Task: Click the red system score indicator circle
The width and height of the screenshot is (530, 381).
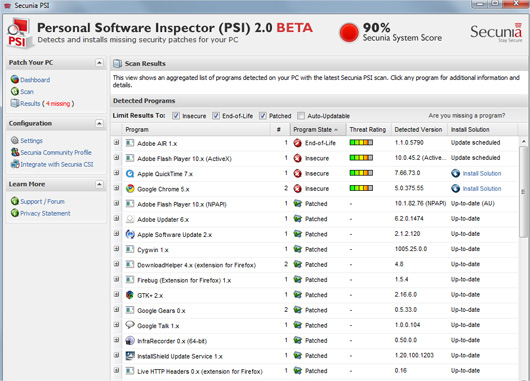Action: tap(348, 33)
